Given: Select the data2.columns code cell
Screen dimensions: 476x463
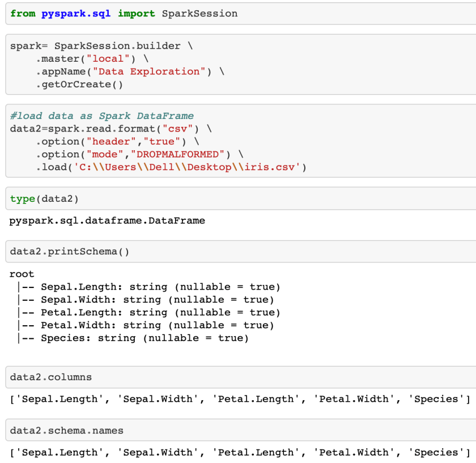Looking at the screenshot, I should click(51, 377).
